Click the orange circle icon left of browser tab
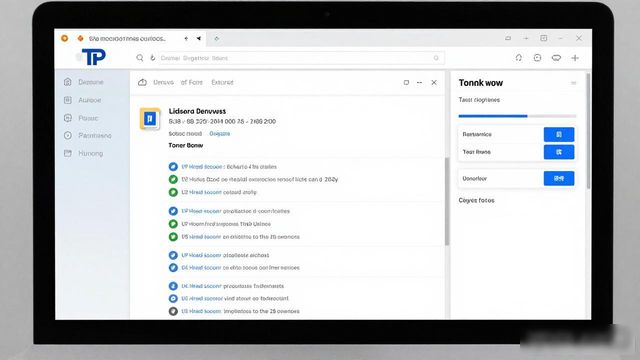The image size is (640, 360). point(64,38)
